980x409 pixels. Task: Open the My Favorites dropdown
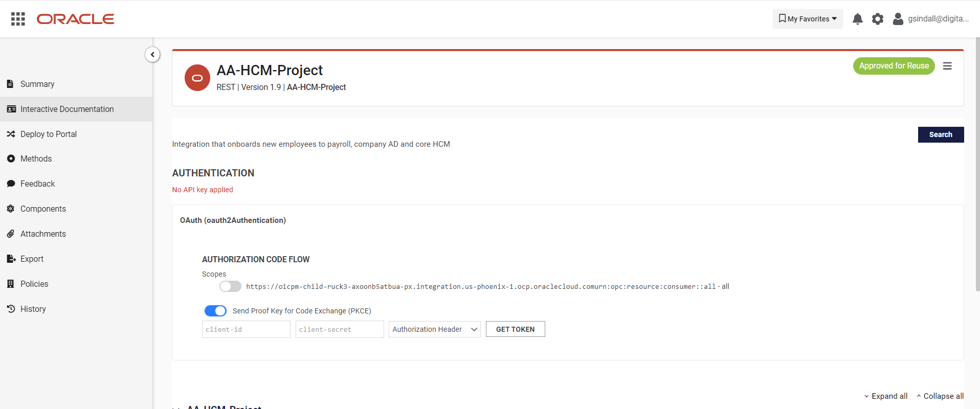point(808,19)
